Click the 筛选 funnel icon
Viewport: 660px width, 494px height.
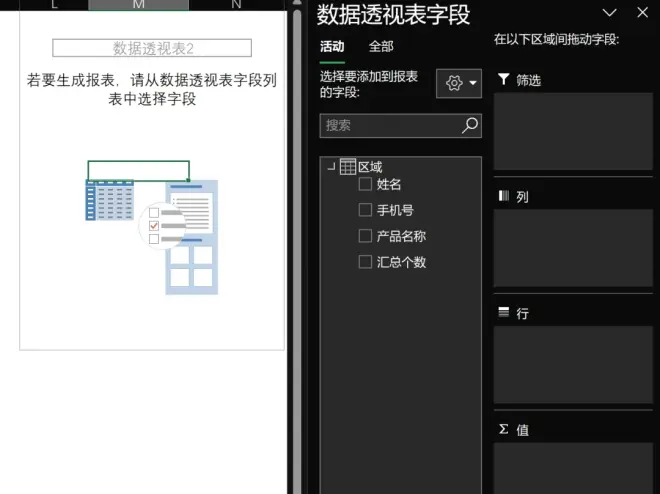503,79
